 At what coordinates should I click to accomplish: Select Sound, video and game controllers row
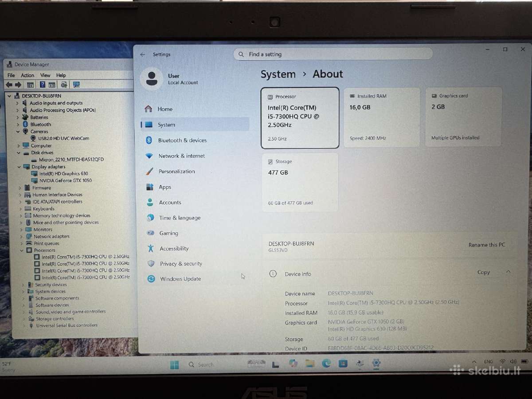tap(70, 312)
